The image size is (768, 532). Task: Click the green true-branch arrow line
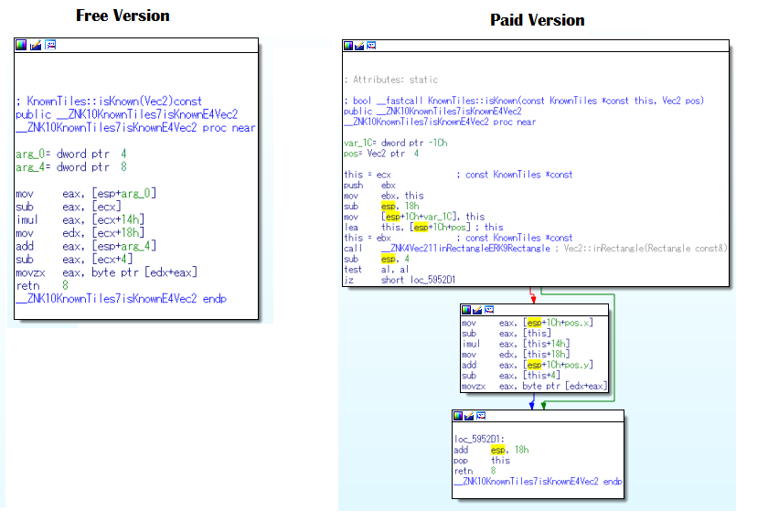[613, 347]
